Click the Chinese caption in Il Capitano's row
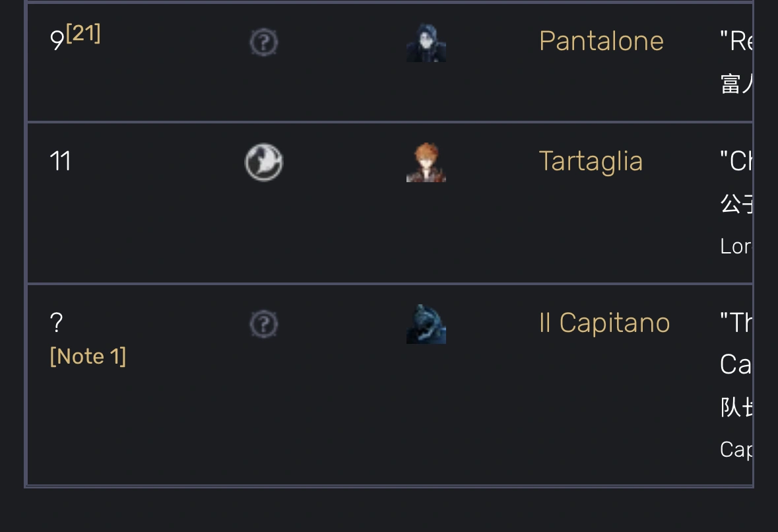 tap(732, 408)
